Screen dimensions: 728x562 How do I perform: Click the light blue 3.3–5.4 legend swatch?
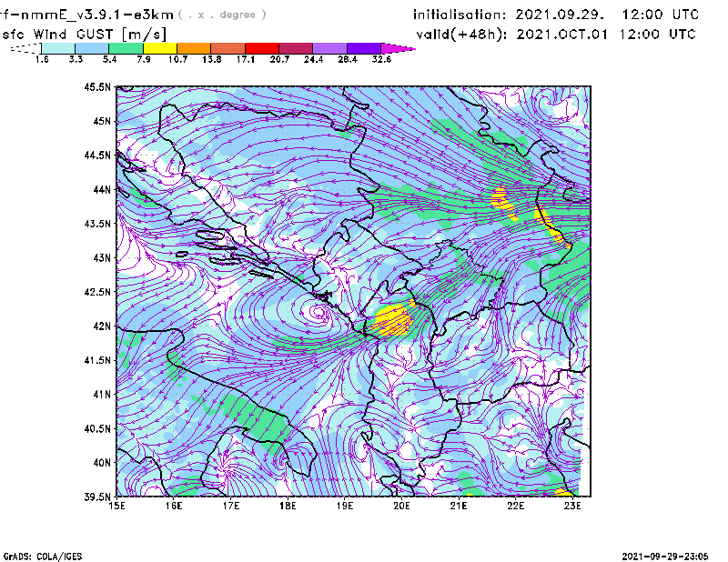92,48
